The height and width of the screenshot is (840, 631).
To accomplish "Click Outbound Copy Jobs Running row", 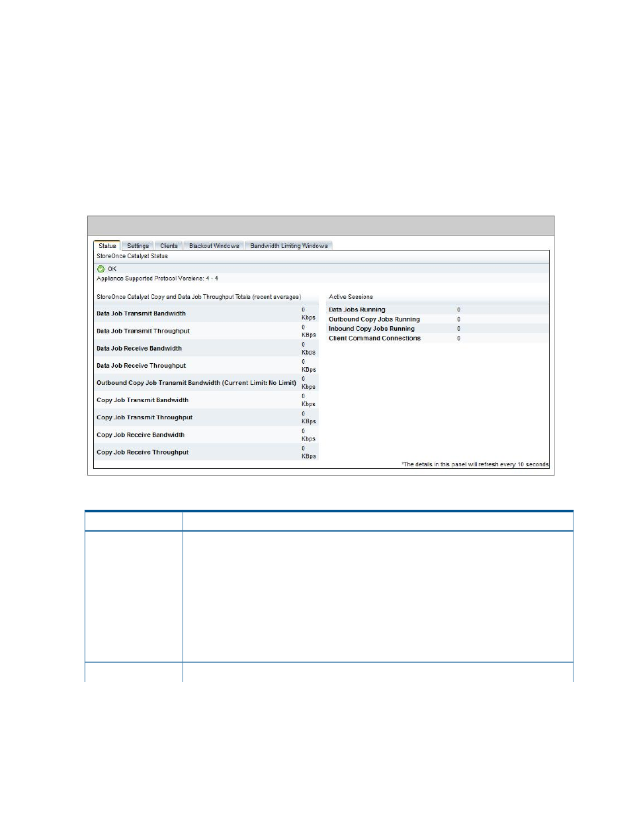I will pyautogui.click(x=437, y=319).
